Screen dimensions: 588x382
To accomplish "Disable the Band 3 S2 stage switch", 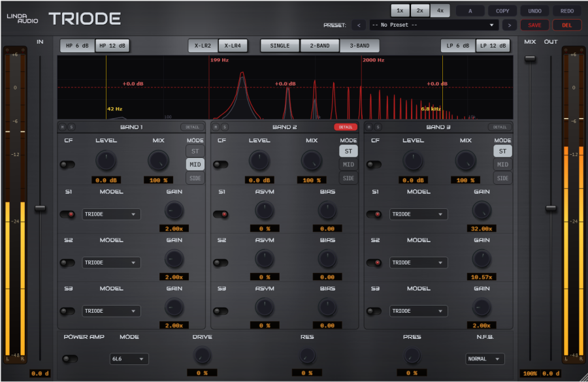I will pos(374,263).
